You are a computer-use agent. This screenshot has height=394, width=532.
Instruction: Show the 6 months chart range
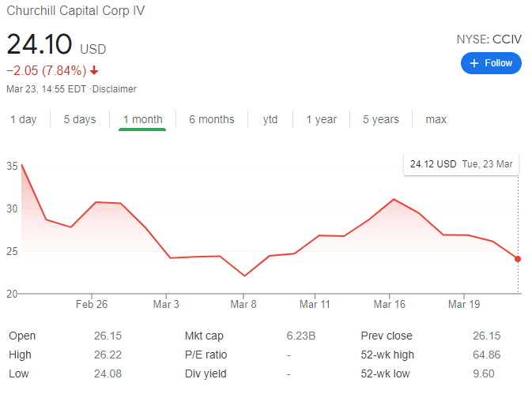coord(211,119)
